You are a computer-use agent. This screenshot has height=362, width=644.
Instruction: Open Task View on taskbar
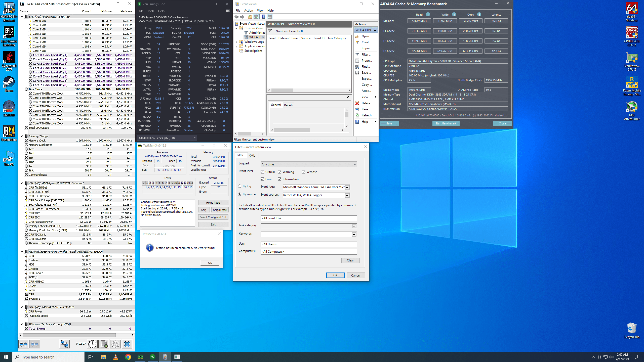click(x=91, y=357)
